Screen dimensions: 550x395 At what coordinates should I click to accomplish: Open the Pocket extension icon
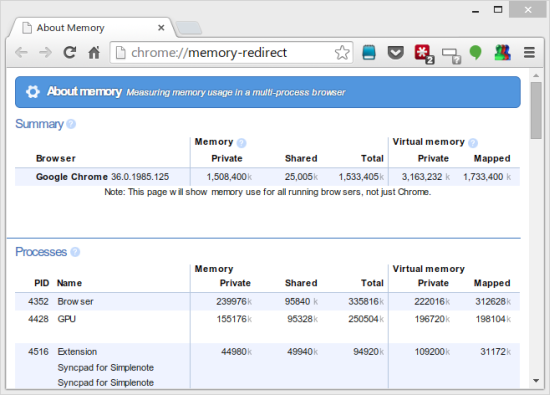pos(395,53)
